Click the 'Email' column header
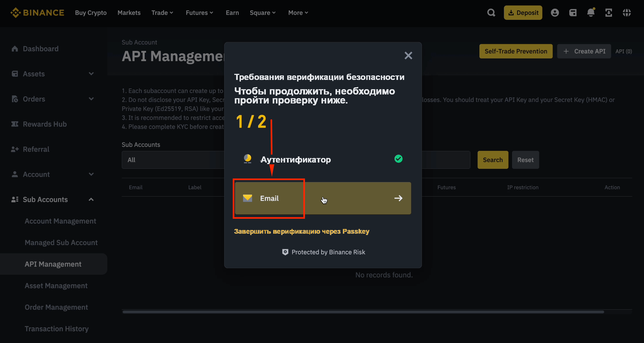 136,187
